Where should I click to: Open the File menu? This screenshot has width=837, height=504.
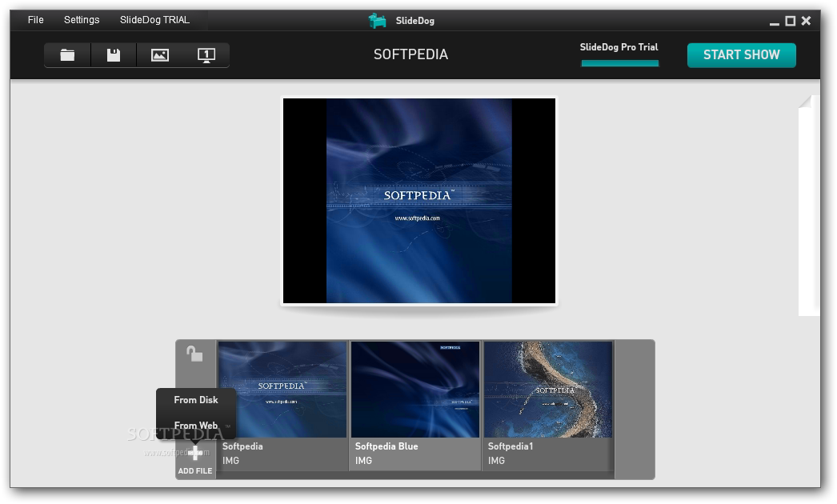coord(36,20)
